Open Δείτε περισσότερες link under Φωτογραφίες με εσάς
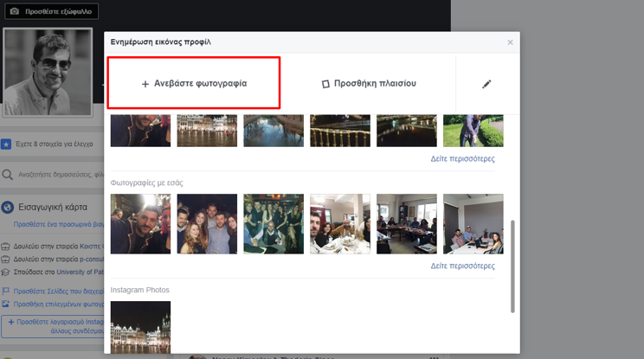The height and width of the screenshot is (359, 644). [462, 266]
